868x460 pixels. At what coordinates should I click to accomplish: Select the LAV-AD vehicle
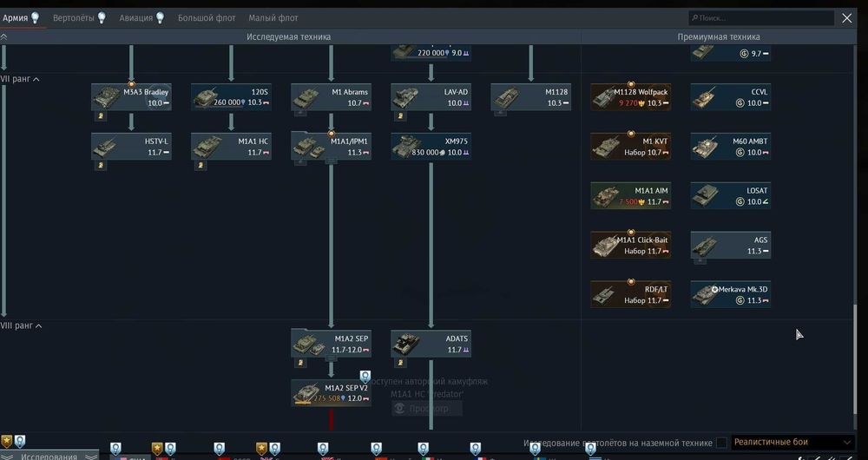(x=431, y=97)
